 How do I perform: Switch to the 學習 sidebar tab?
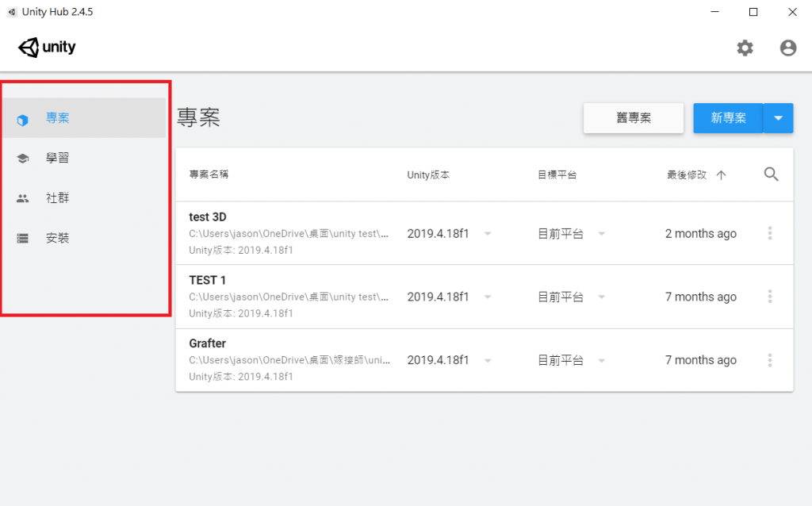tap(84, 158)
